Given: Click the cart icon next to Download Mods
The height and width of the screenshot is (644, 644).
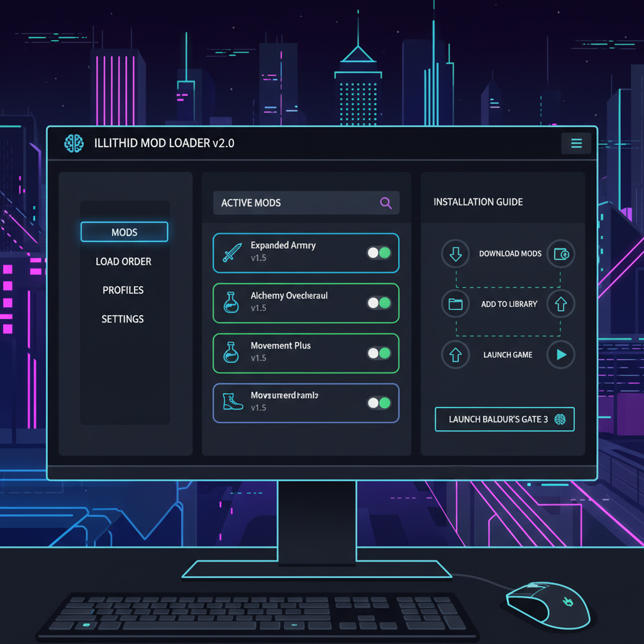Looking at the screenshot, I should coord(560,253).
